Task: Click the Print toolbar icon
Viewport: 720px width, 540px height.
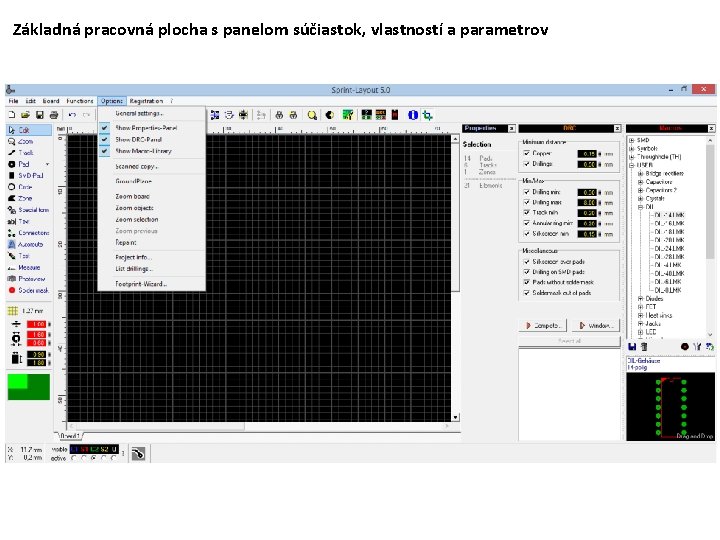Action: pyautogui.click(x=54, y=115)
